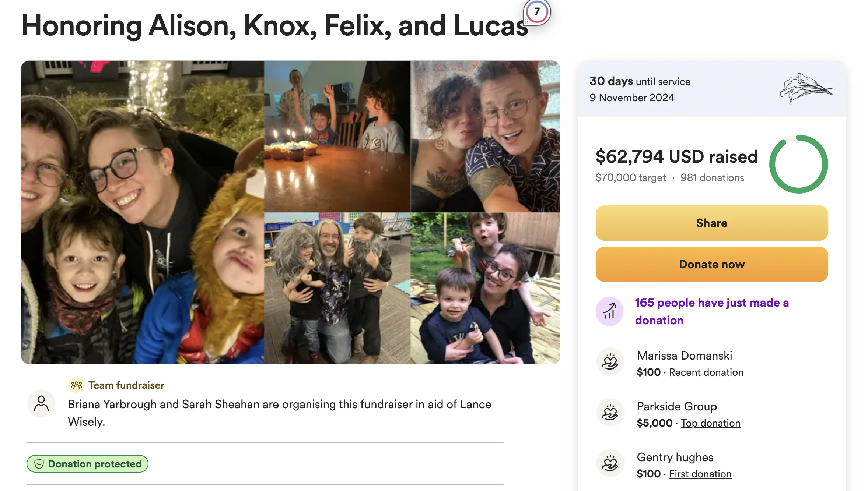Screen dimensions: 868x491
Task: Click the donation icon beside Marissa Domanski
Action: coord(610,361)
